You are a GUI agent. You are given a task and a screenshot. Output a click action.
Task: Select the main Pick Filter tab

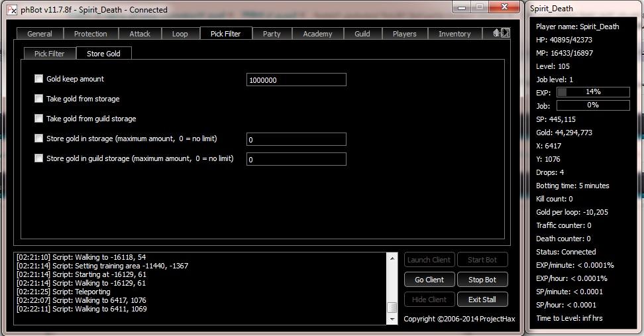pyautogui.click(x=225, y=33)
